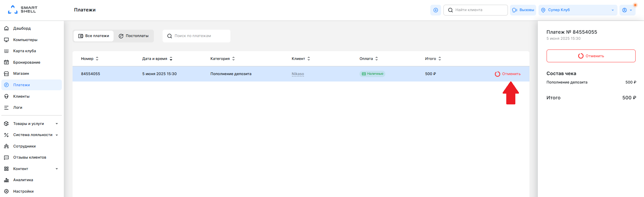
Task: Switch to Постоплаты tab
Action: (133, 36)
